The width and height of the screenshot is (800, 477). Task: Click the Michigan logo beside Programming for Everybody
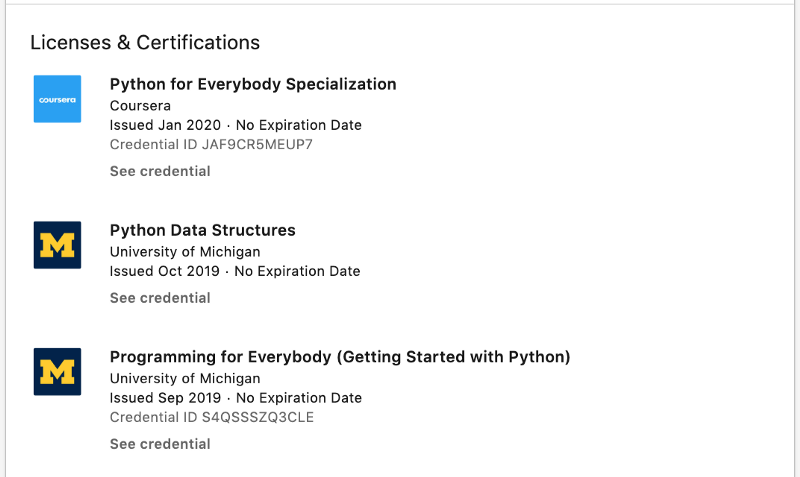click(57, 371)
